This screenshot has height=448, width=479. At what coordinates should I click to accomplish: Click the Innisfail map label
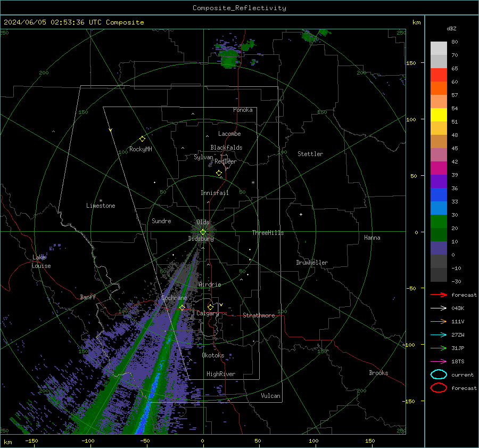point(214,193)
